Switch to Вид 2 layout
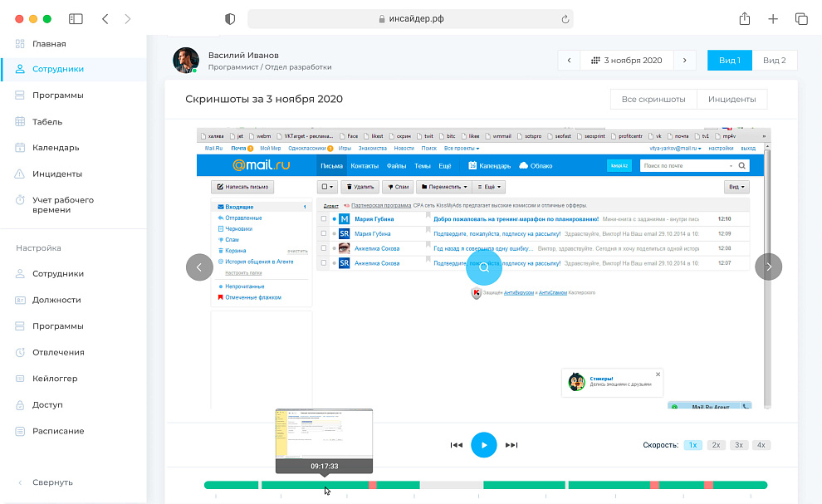822x504 pixels. (775, 61)
